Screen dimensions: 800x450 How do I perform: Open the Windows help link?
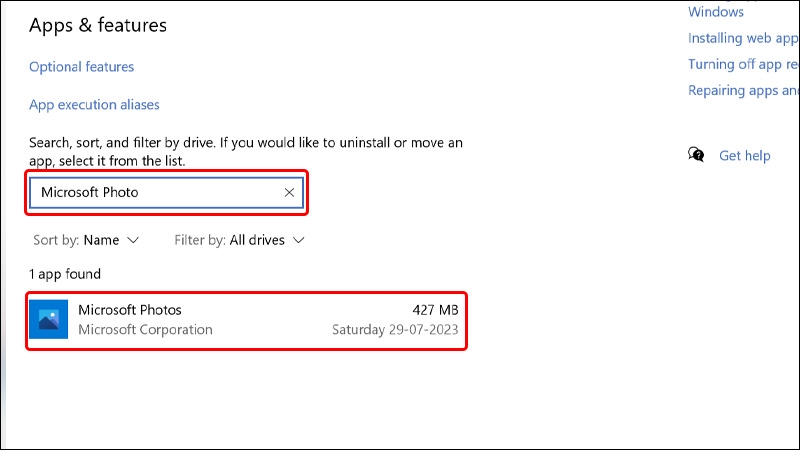(716, 12)
